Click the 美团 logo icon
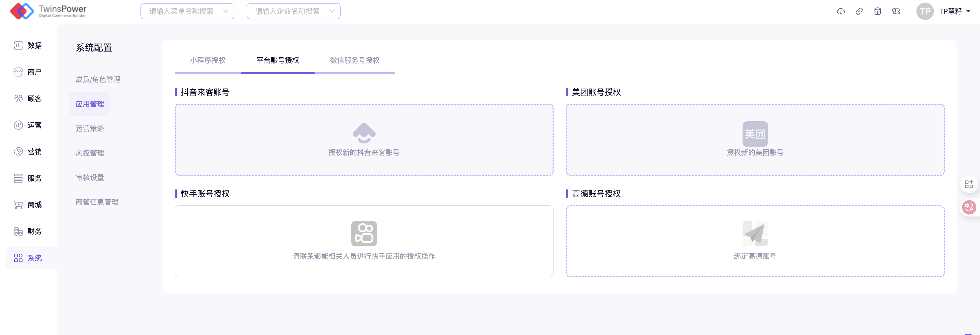The width and height of the screenshot is (980, 335). [x=755, y=134]
